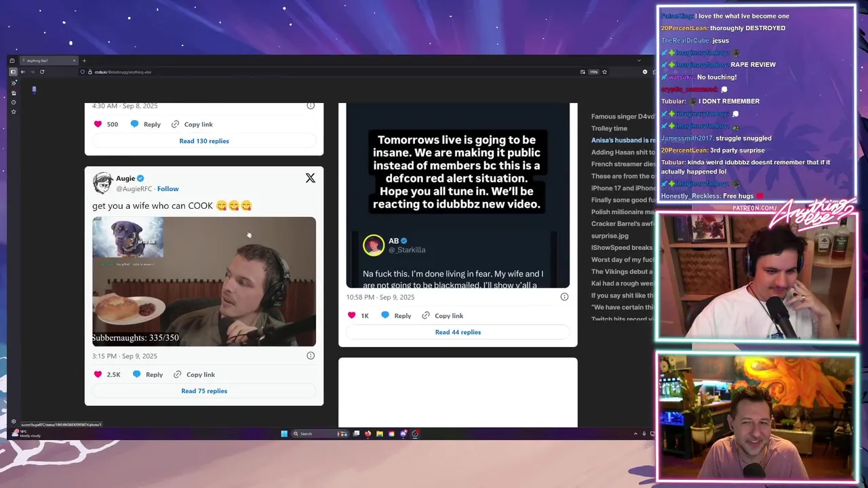This screenshot has width=868, height=488.
Task: Like the tweet with 500 hearts
Action: pyautogui.click(x=98, y=124)
